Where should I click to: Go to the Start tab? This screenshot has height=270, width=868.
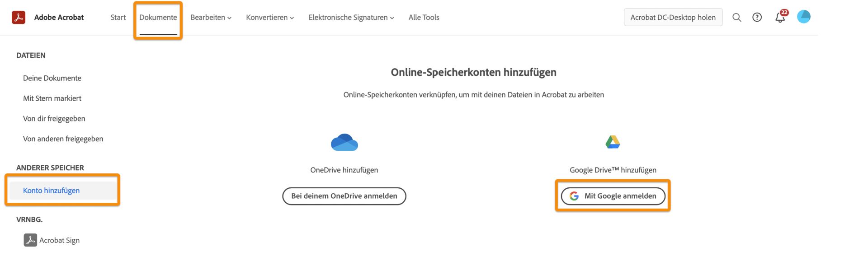(x=118, y=17)
